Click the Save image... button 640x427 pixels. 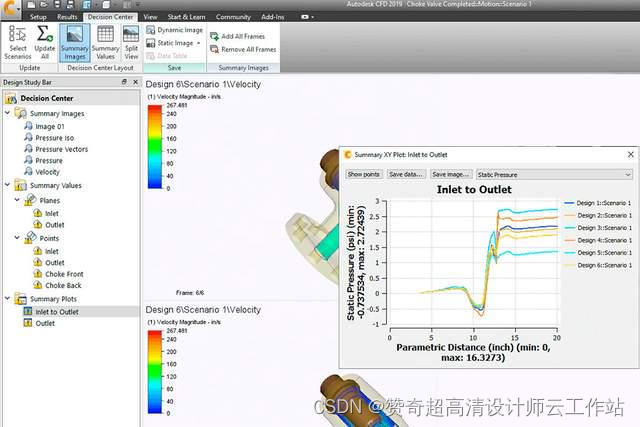pos(451,174)
